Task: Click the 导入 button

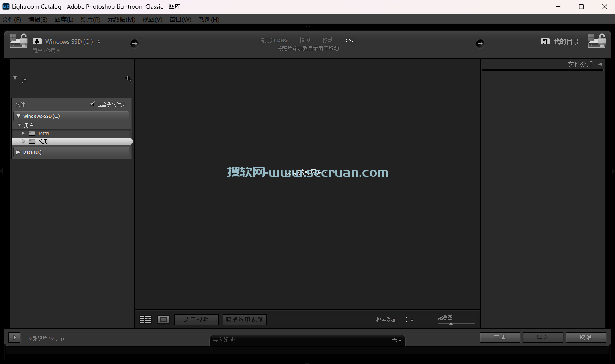Action: [543, 337]
